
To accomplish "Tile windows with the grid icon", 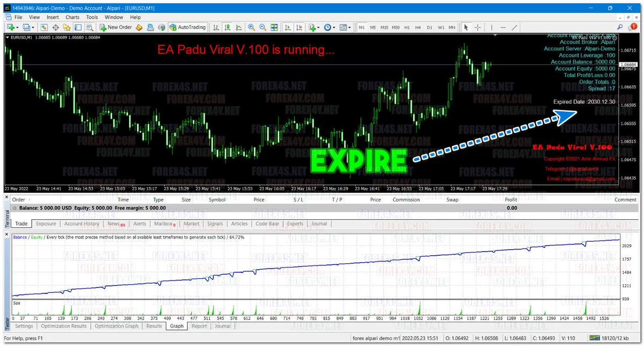I will click(274, 27).
